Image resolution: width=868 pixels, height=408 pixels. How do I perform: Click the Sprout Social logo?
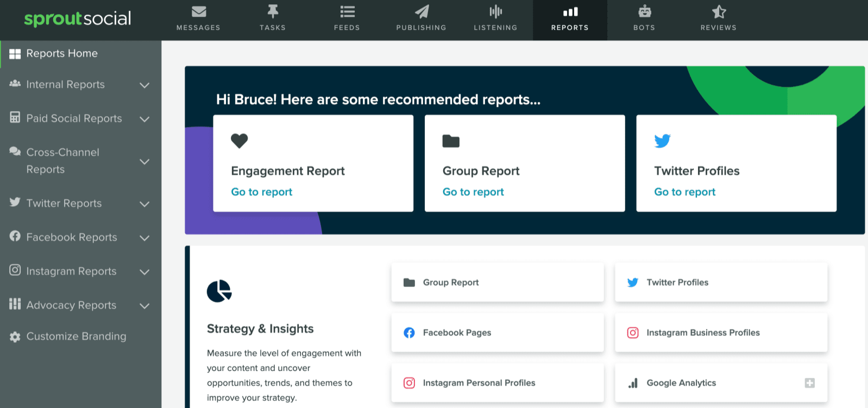click(x=77, y=18)
